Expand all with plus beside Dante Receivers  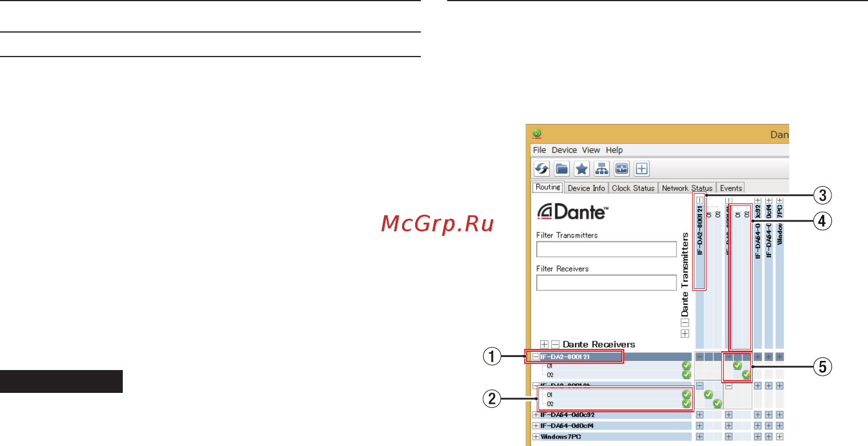[x=544, y=344]
